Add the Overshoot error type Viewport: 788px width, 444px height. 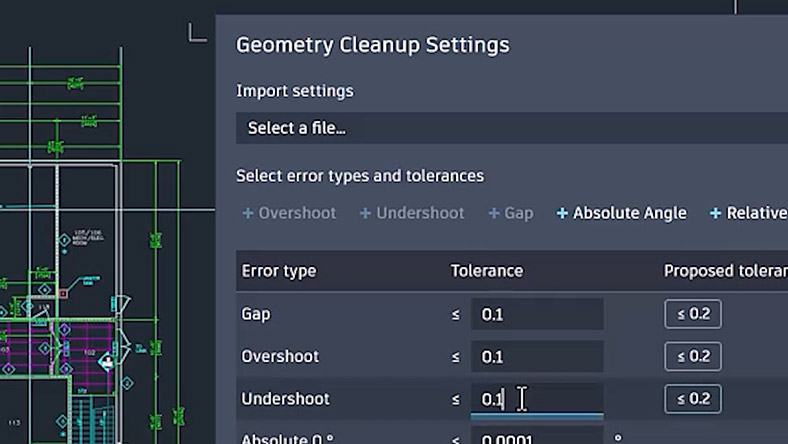pos(289,213)
